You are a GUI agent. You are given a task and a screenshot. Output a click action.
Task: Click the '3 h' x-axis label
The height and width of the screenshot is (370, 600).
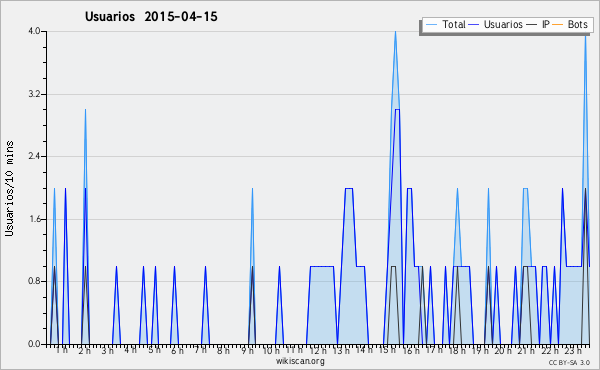(x=108, y=350)
